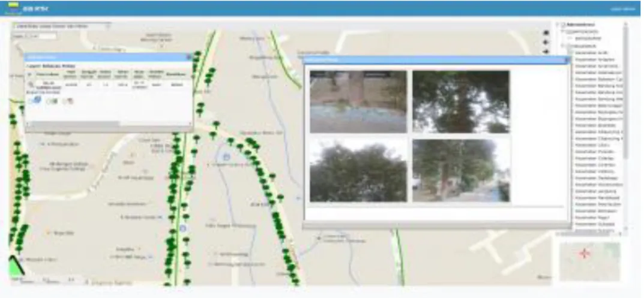Select the top map tool icon beside the layer tree
The image size is (644, 298).
pos(546,33)
